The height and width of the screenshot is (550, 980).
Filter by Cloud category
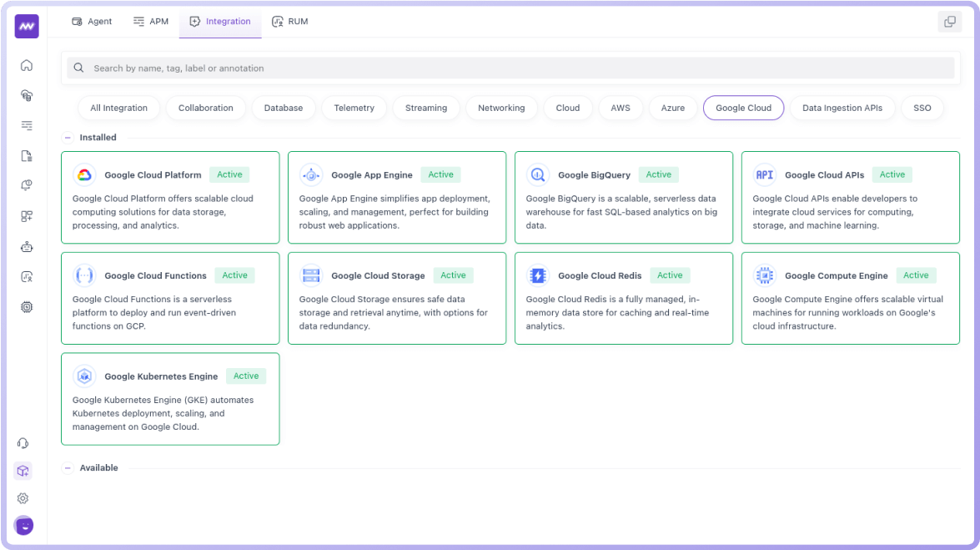click(x=567, y=108)
